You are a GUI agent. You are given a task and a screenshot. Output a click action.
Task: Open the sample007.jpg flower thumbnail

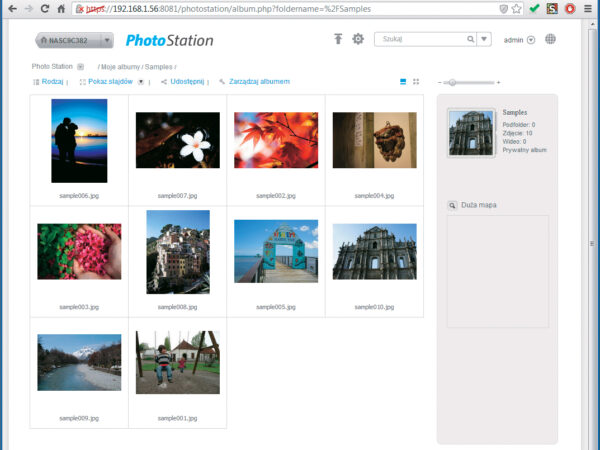[x=177, y=140]
